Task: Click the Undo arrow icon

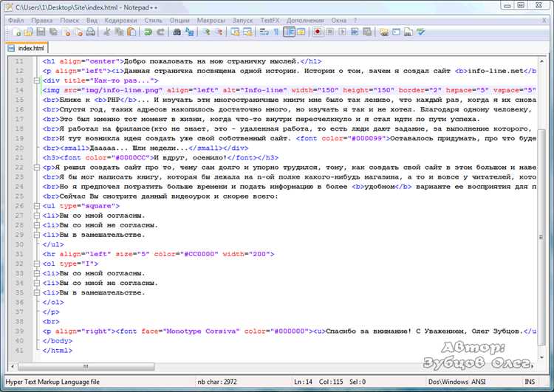Action: click(x=148, y=32)
